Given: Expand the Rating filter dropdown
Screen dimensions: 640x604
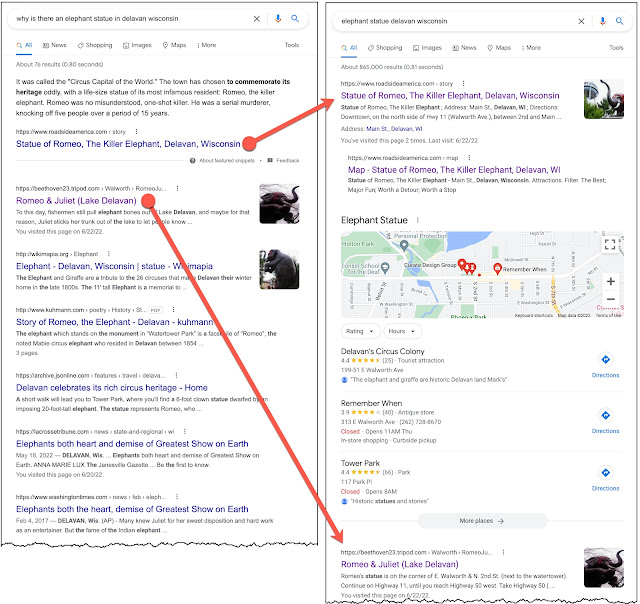Looking at the screenshot, I should click(360, 331).
